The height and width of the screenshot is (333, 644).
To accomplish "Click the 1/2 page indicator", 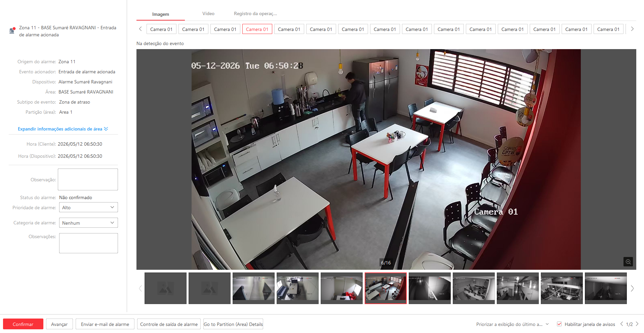I will [x=629, y=324].
